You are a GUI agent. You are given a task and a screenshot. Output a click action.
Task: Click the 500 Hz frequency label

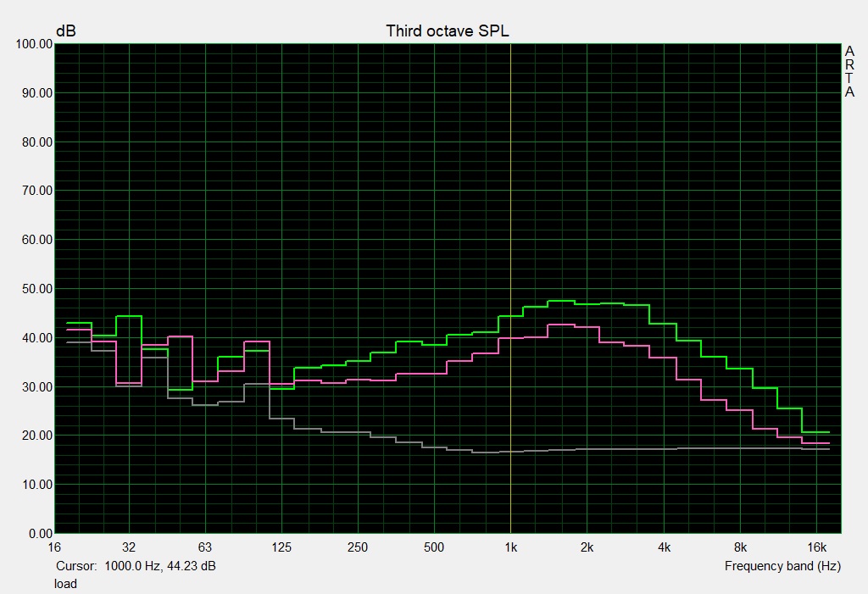pos(434,547)
